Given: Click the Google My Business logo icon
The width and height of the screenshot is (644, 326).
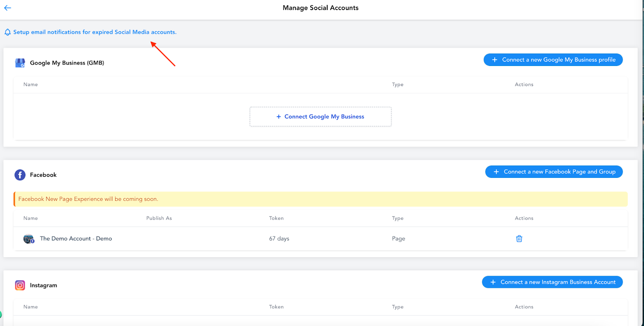Looking at the screenshot, I should coord(20,63).
